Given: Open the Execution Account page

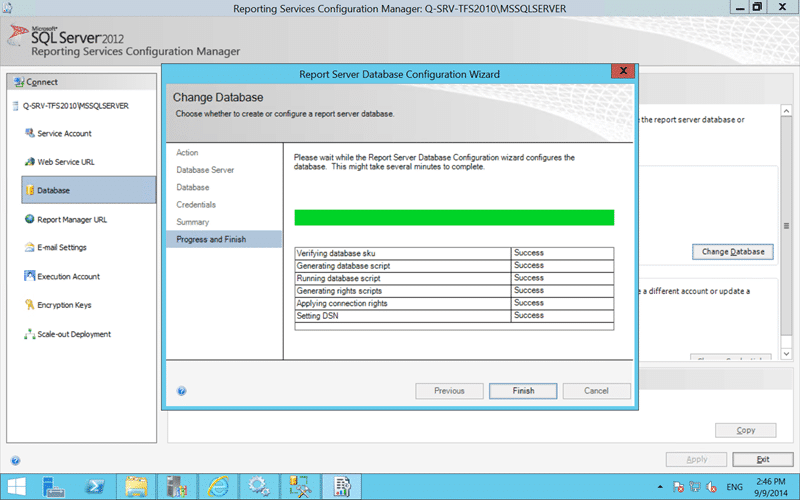Looking at the screenshot, I should (x=68, y=277).
